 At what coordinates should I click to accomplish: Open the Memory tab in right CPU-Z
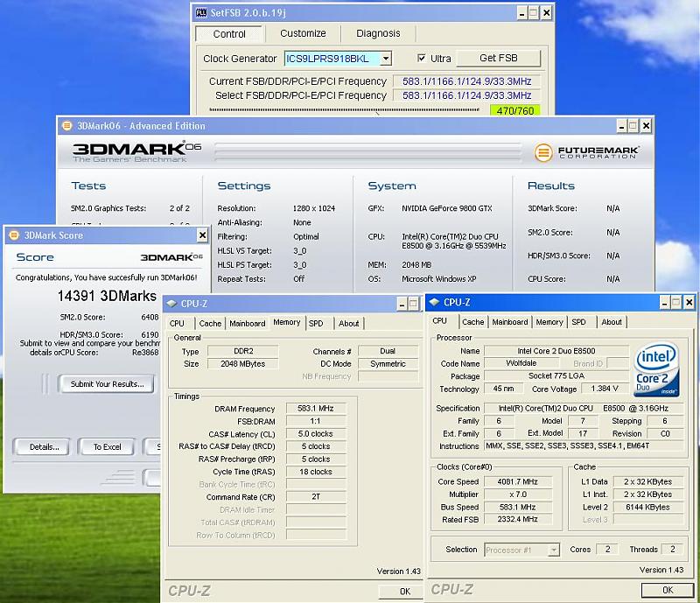(x=549, y=322)
